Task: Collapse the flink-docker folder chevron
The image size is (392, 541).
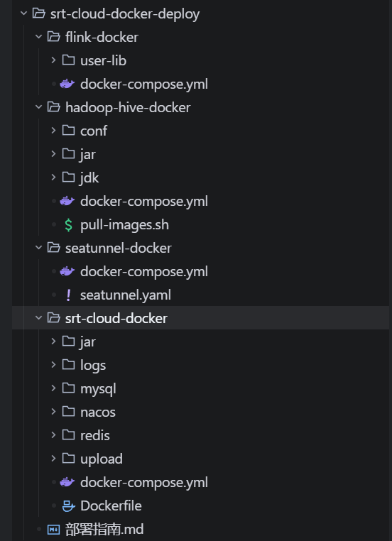Action: pos(38,37)
